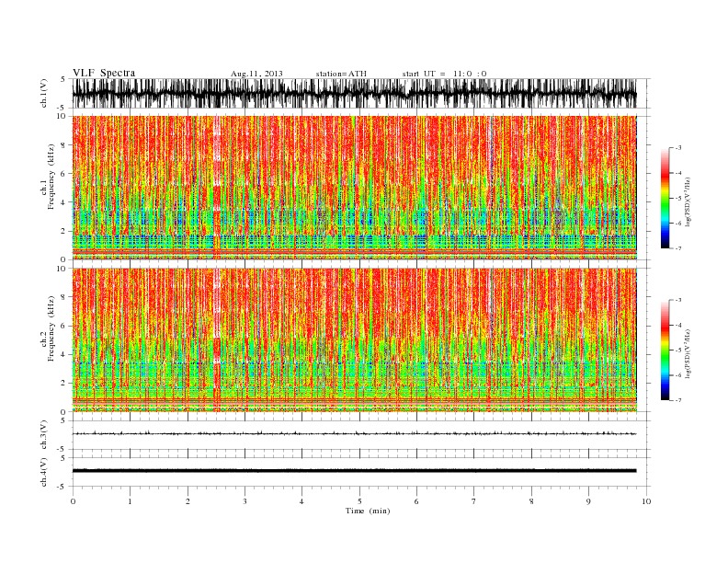
Task: Click the ch.1 voltage waveform trace
Action: pyautogui.click(x=354, y=93)
